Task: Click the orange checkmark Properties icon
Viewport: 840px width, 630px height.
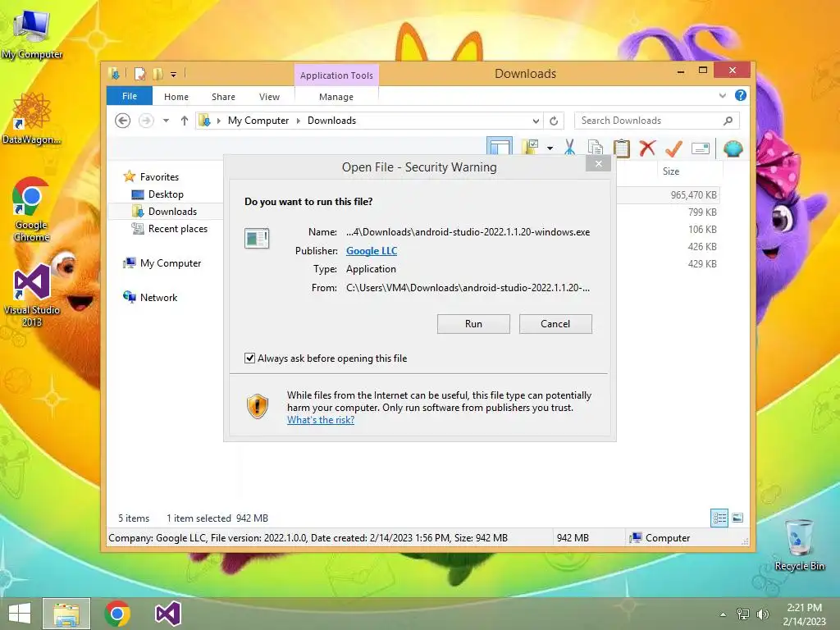Action: [x=673, y=148]
